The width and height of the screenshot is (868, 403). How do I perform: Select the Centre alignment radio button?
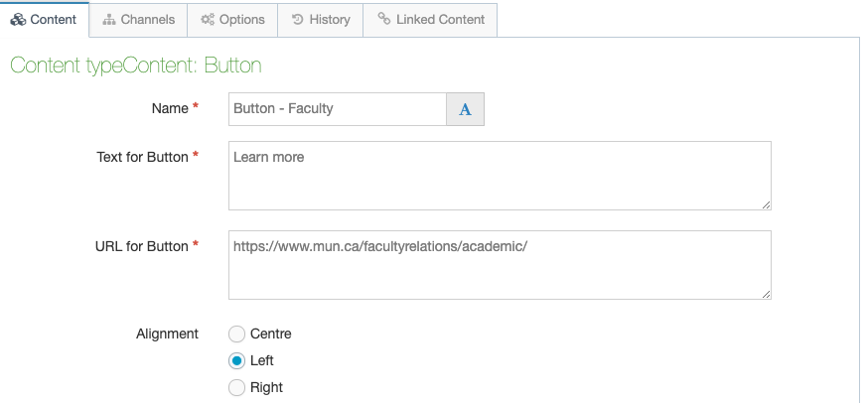(236, 335)
